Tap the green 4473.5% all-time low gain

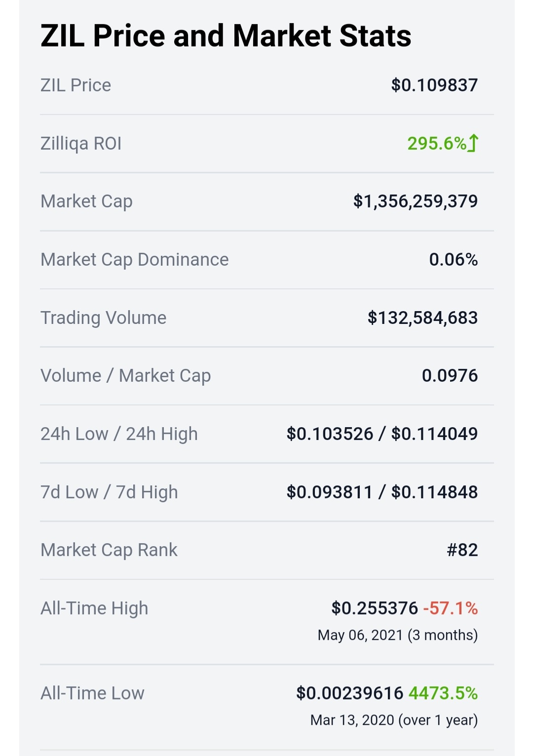click(443, 693)
